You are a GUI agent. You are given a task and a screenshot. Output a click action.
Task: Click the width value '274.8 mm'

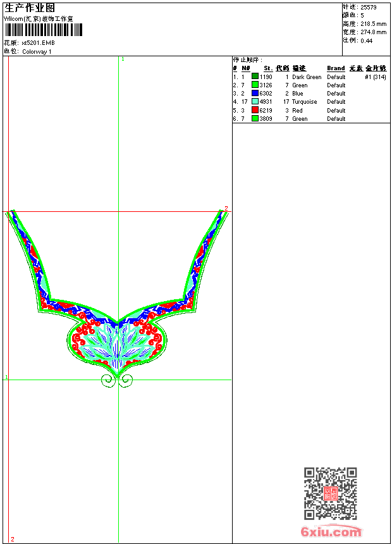(x=373, y=32)
